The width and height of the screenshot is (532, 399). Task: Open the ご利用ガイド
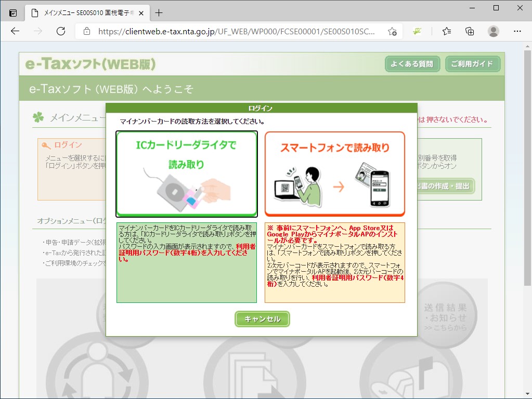472,64
